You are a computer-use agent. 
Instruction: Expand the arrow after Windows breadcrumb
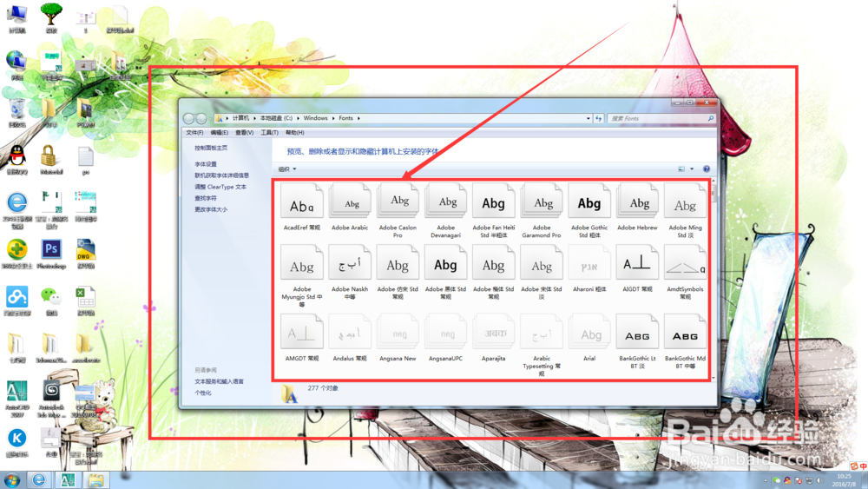(x=333, y=118)
